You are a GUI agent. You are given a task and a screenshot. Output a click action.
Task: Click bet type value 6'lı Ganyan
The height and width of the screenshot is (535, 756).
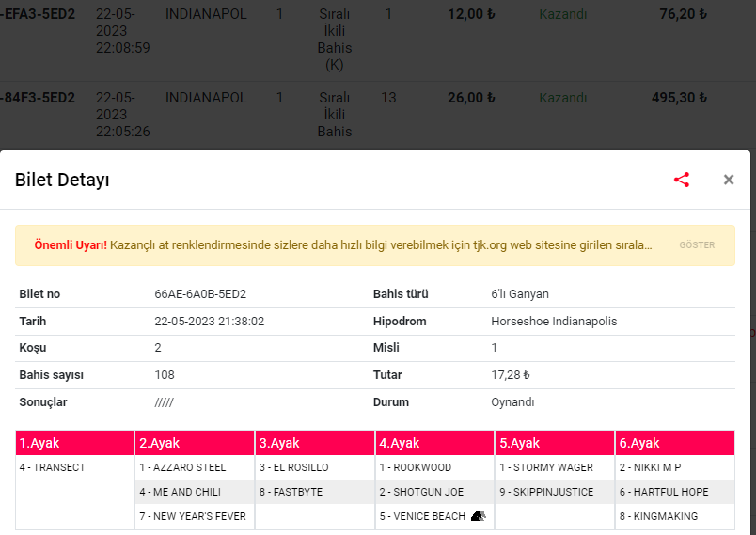click(x=520, y=294)
